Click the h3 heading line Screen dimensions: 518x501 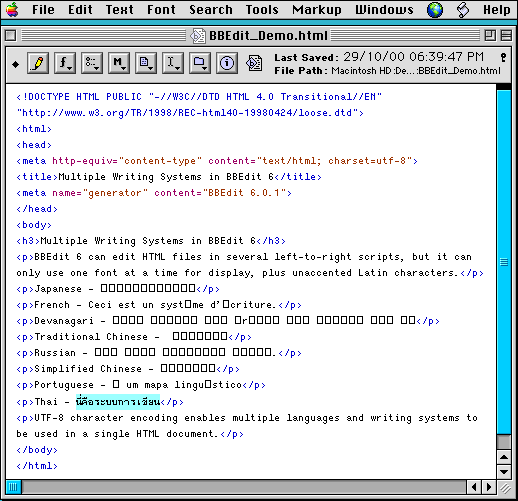pyautogui.click(x=151, y=241)
